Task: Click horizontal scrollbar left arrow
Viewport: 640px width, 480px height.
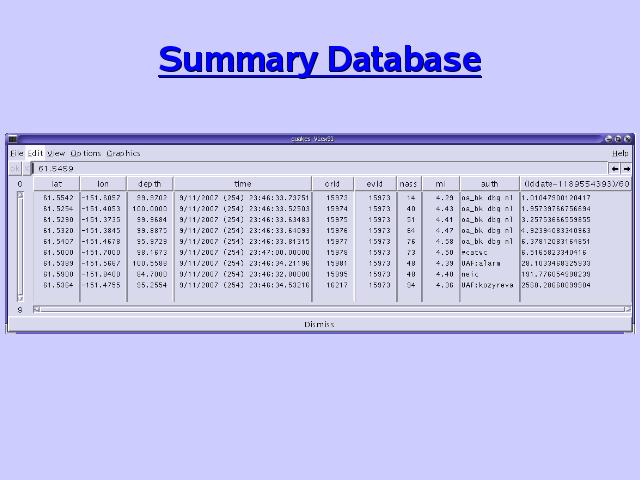Action: [36, 309]
